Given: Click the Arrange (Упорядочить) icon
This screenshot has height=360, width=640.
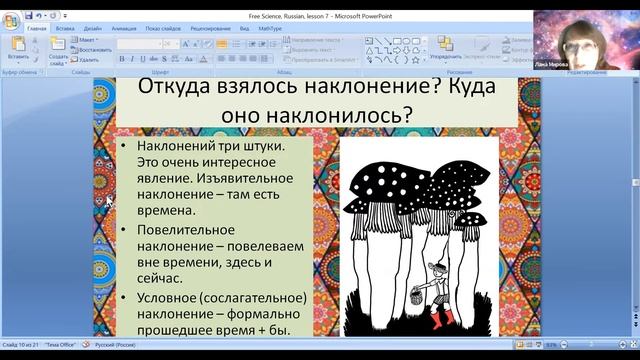Looking at the screenshot, I should click(445, 43).
